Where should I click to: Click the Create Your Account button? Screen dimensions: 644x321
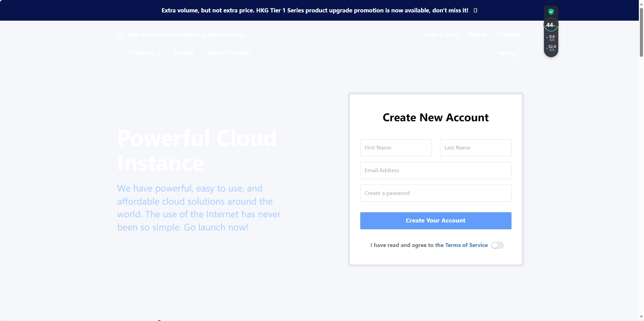[436, 221]
